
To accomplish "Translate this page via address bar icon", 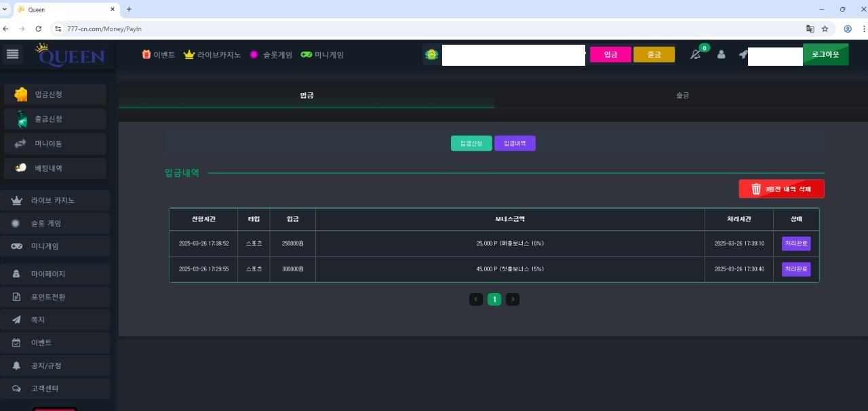I will coord(810,29).
